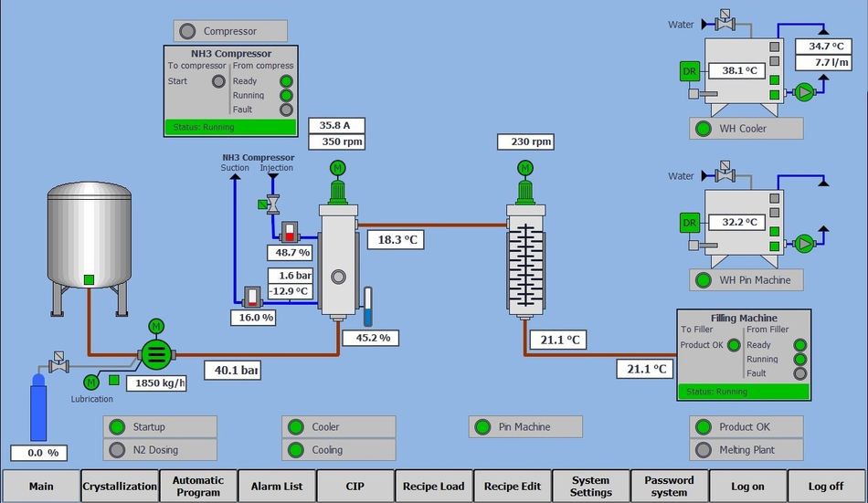Turn off the Startup toggle

pyautogui.click(x=160, y=427)
